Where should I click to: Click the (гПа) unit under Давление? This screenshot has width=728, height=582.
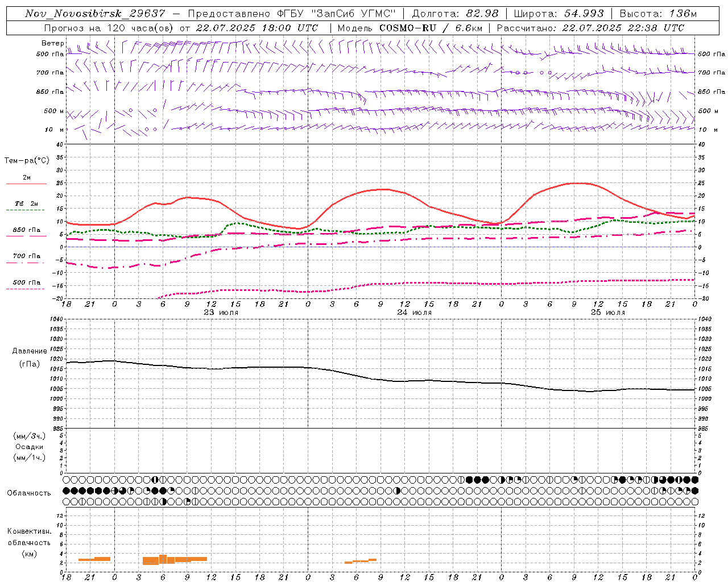point(30,364)
